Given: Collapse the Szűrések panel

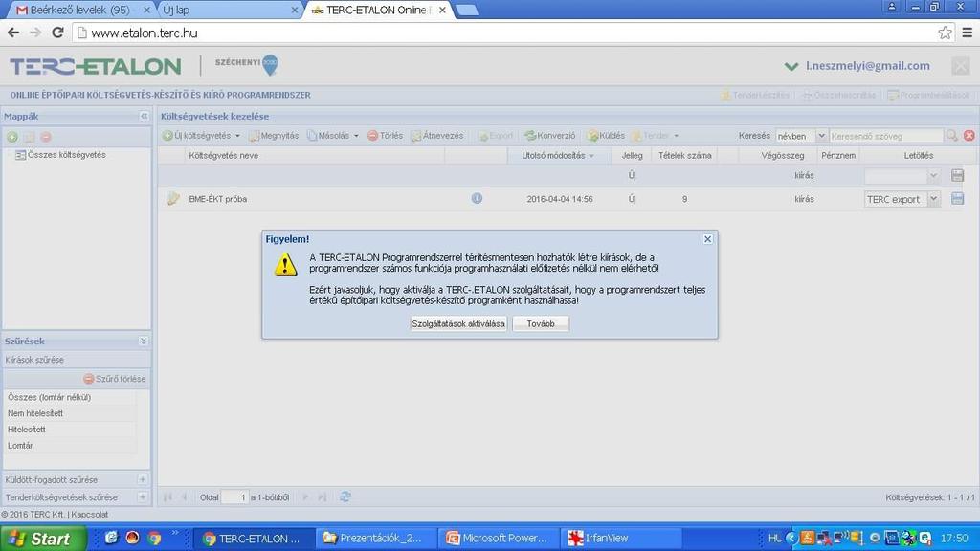Looking at the screenshot, I should [x=144, y=342].
